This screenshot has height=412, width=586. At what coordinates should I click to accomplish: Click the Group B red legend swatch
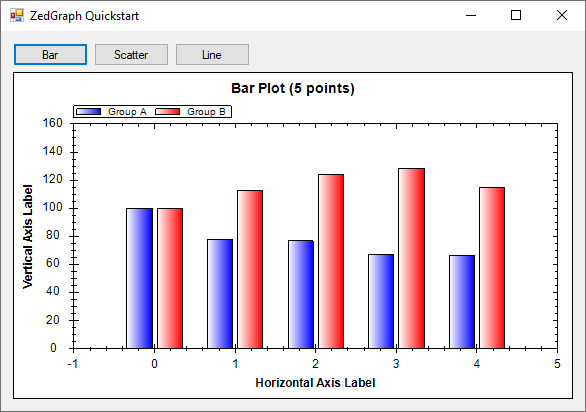[167, 111]
